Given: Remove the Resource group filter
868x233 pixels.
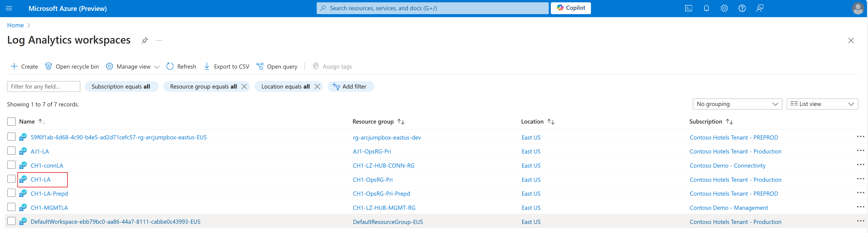Looking at the screenshot, I should (244, 87).
